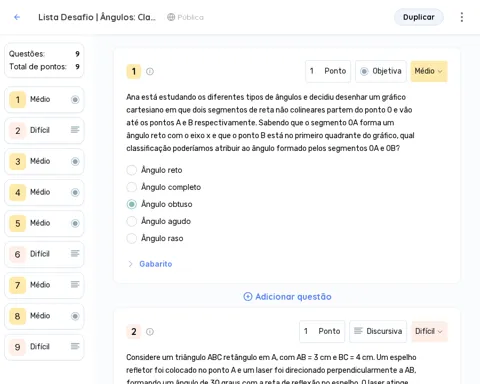Image resolution: width=480 pixels, height=384 pixels.
Task: Click objective-type icon in sidebar row 5
Action: tap(75, 223)
